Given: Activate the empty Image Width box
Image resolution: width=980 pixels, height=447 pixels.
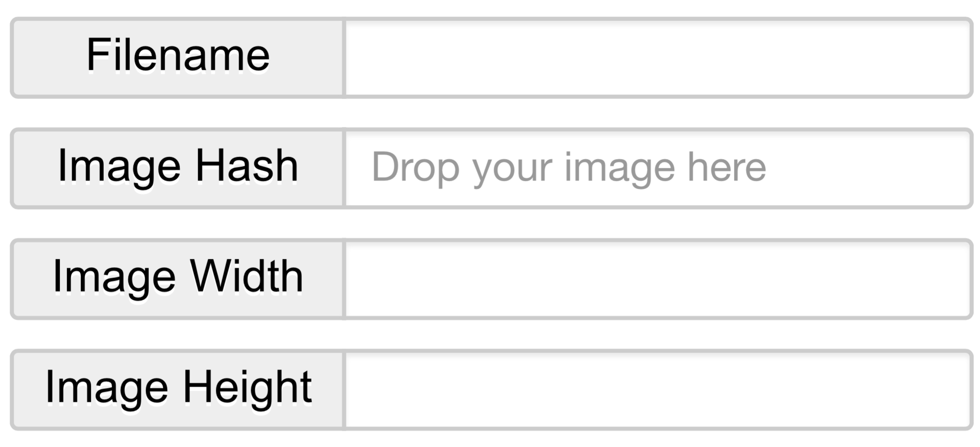Looking at the screenshot, I should (x=658, y=279).
